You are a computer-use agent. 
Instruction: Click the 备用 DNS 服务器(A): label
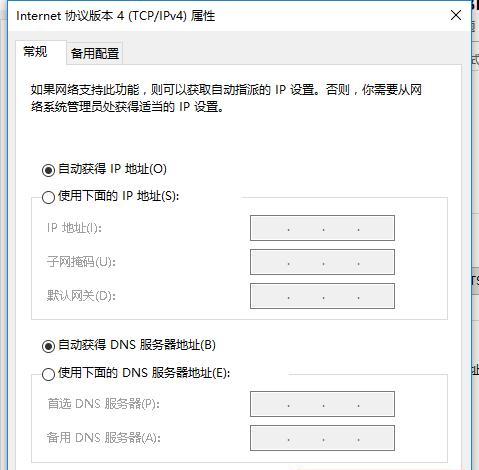point(103,438)
